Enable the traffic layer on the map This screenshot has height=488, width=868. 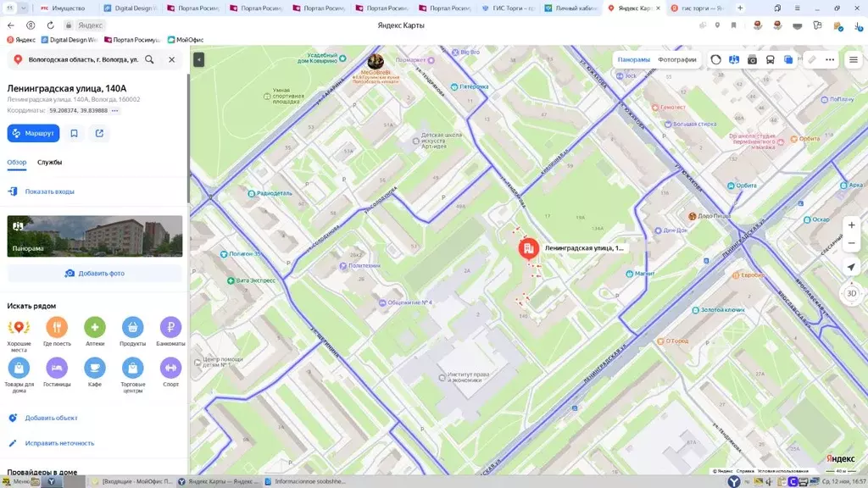point(716,59)
